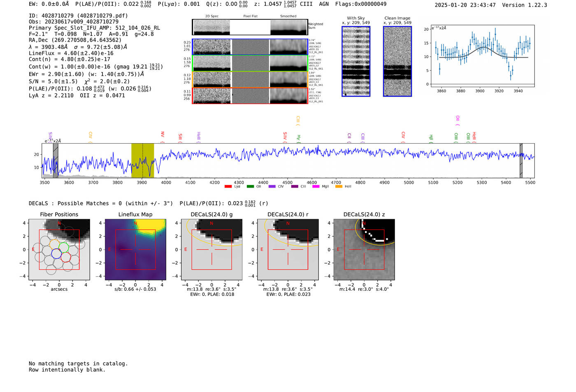Open the emission line fit plot

(482, 56)
